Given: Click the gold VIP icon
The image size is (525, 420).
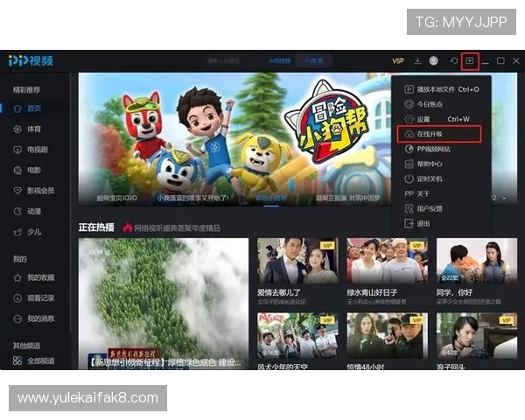Looking at the screenshot, I should (x=398, y=61).
